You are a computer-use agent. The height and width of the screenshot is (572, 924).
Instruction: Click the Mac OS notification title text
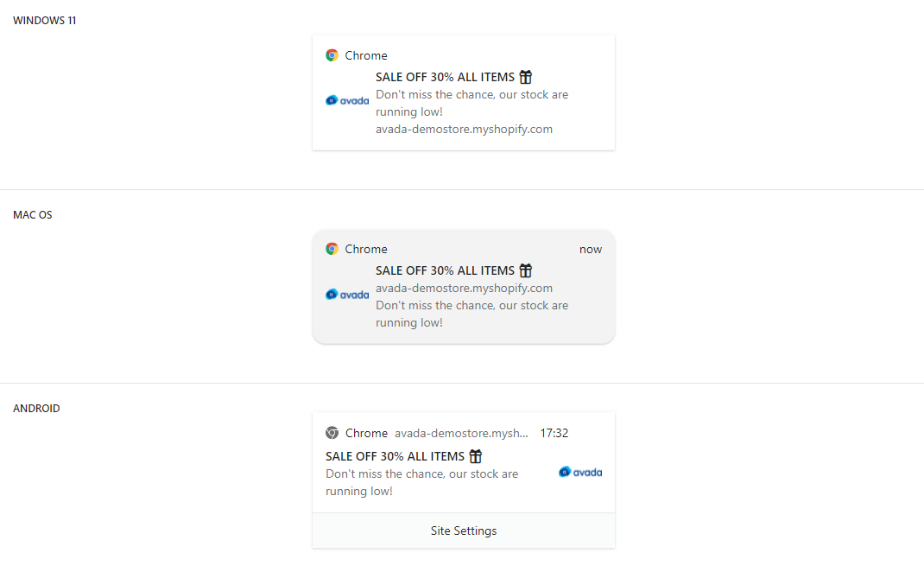(445, 270)
